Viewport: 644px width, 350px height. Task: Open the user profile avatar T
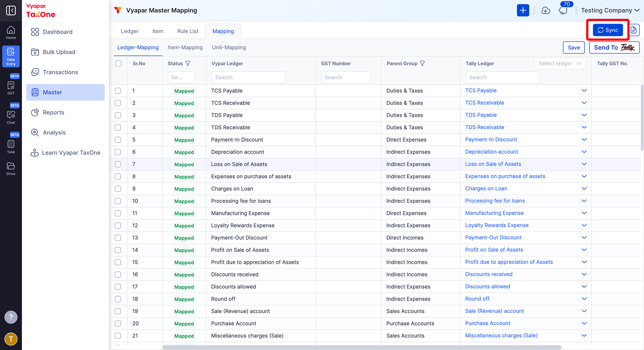click(11, 339)
